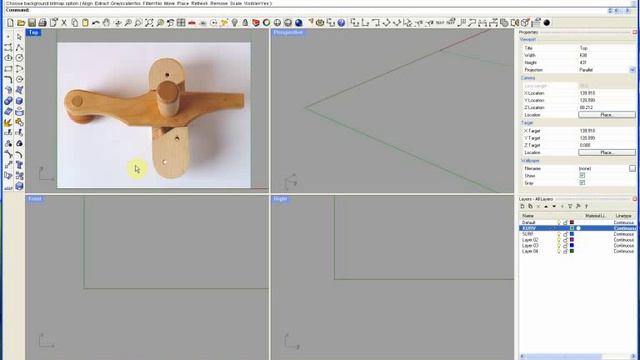Click the Layers panel help question icon

click(x=586, y=207)
